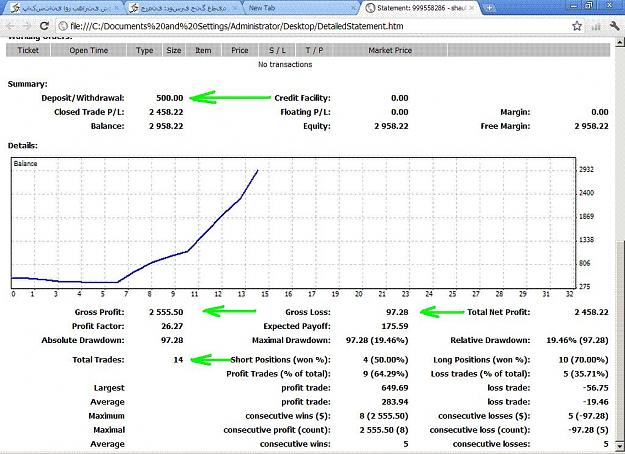Switch to the Statement: 999558286 tab
625x454 pixels.
(x=421, y=8)
